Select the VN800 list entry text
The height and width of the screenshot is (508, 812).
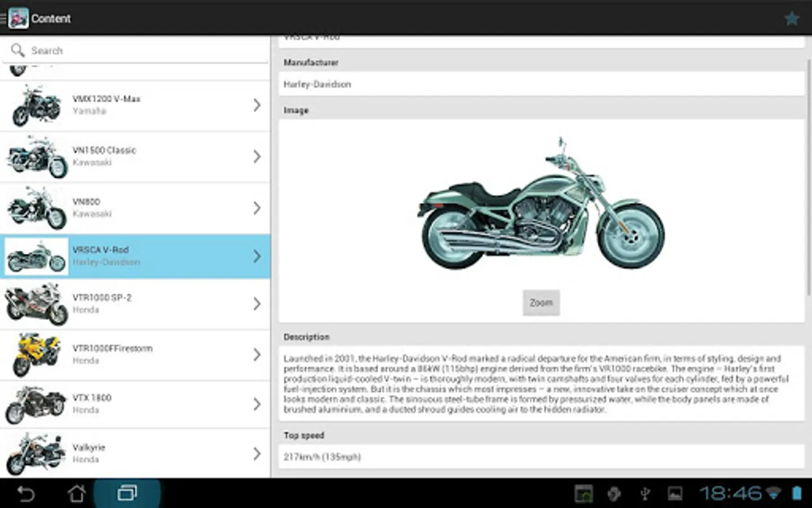(92, 208)
